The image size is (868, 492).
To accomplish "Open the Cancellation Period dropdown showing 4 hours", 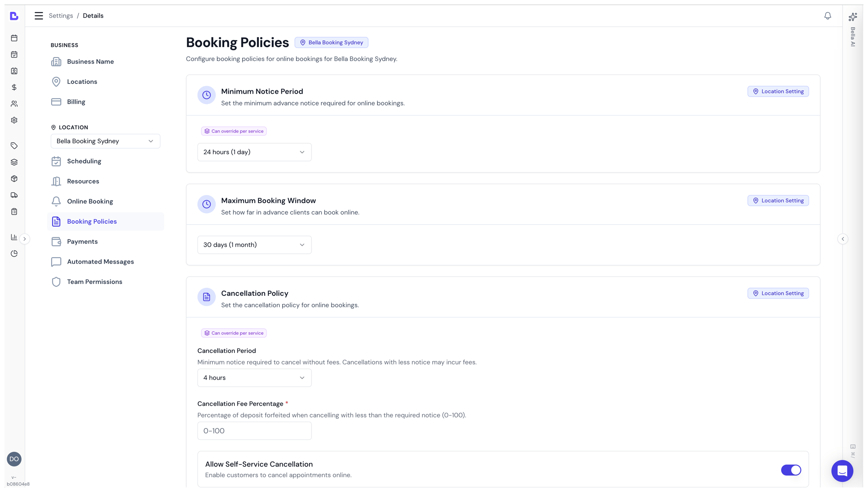I will point(254,378).
